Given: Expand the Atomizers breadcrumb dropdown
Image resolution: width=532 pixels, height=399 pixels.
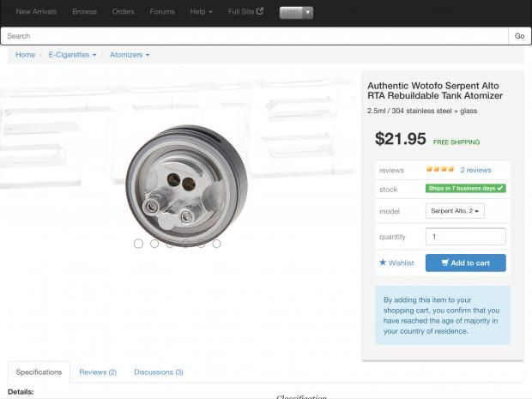Looking at the screenshot, I should (x=130, y=55).
